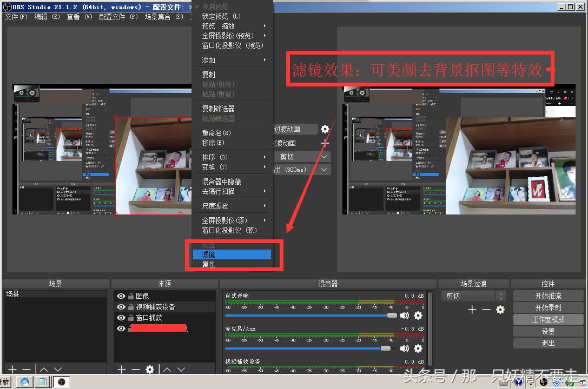Add a new scene with the plus icon
This screenshot has width=588, height=389.
pos(12,370)
